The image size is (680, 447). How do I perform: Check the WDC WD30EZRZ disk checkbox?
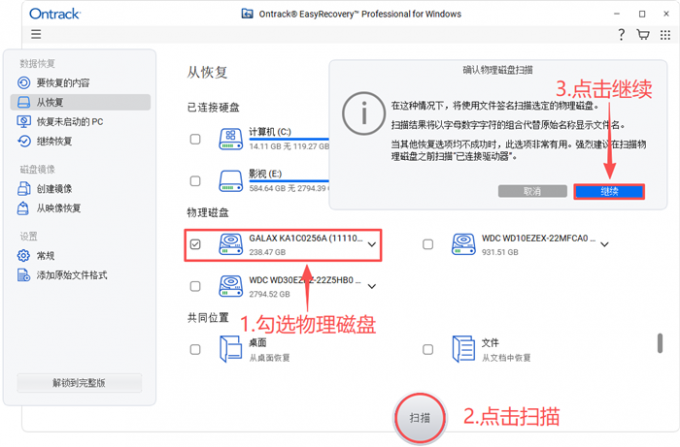[x=195, y=286]
